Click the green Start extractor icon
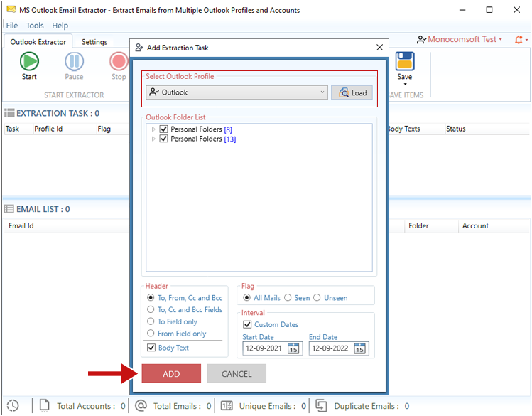532x416 pixels. tap(29, 61)
